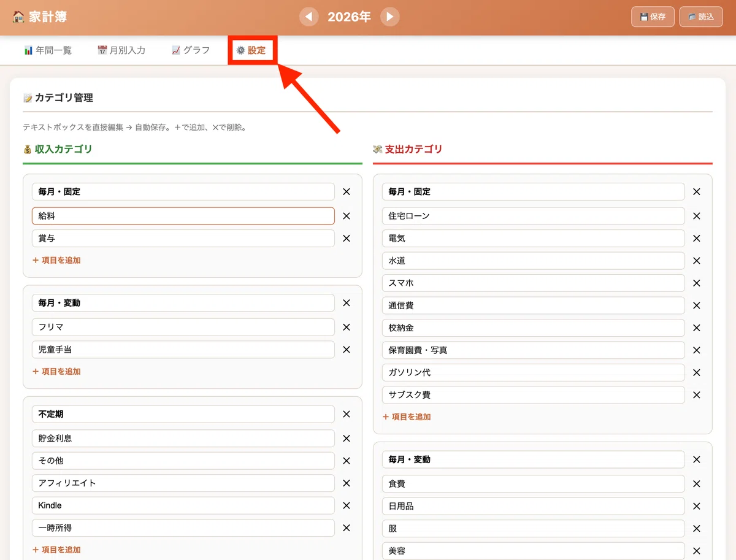
Task: Select the 設定 tab
Action: pyautogui.click(x=253, y=50)
